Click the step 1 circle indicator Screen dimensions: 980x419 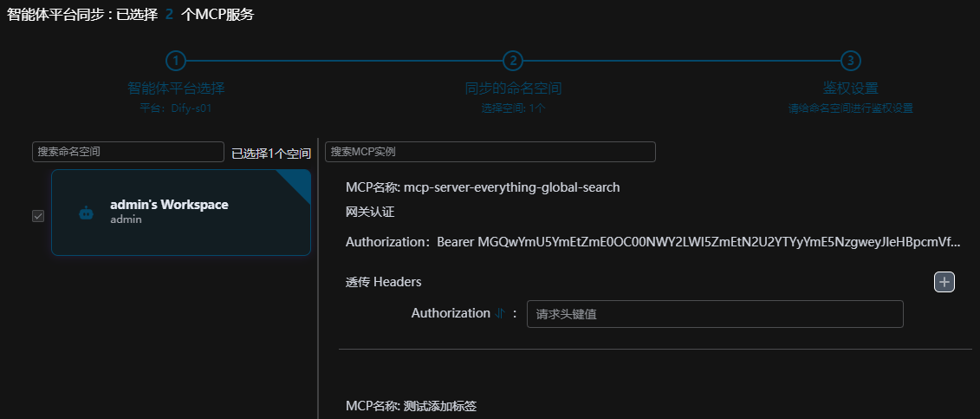(x=176, y=61)
